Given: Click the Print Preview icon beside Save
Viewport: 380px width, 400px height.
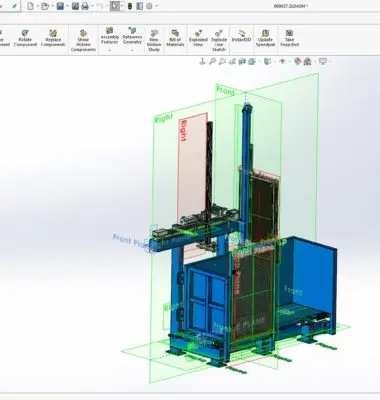Looking at the screenshot, I should coord(75,6).
